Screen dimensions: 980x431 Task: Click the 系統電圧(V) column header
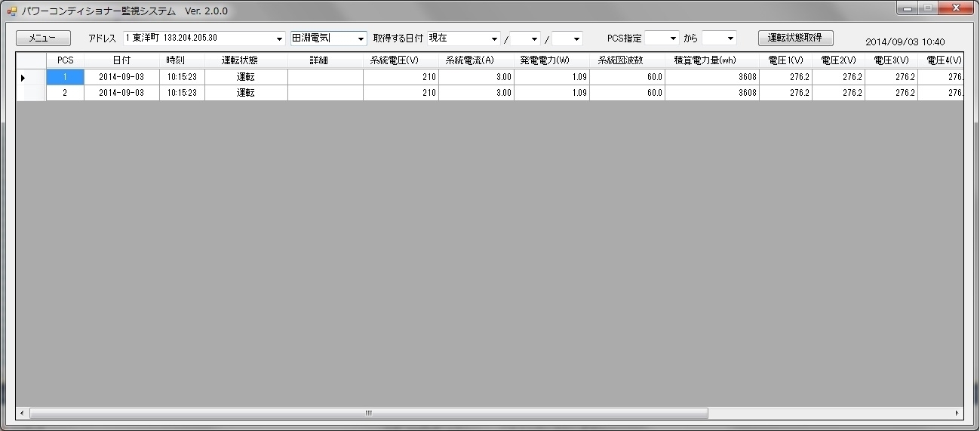pyautogui.click(x=401, y=60)
